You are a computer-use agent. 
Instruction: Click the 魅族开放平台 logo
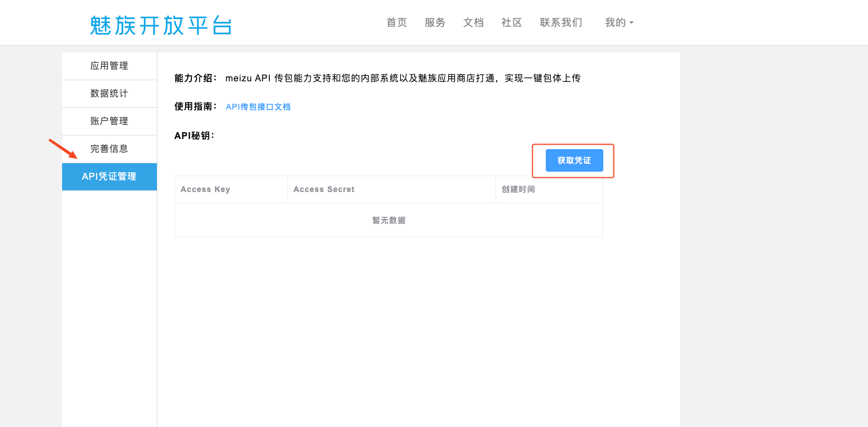(x=161, y=25)
